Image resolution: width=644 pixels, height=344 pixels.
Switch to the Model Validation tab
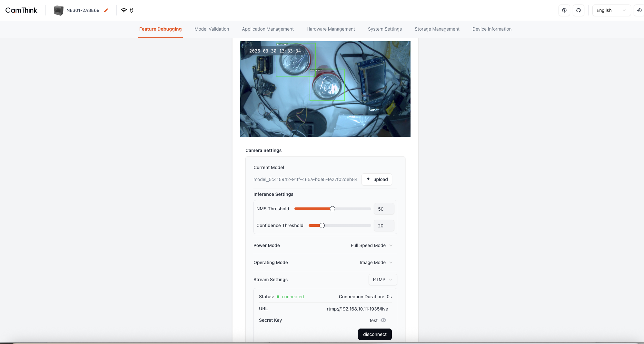(212, 29)
